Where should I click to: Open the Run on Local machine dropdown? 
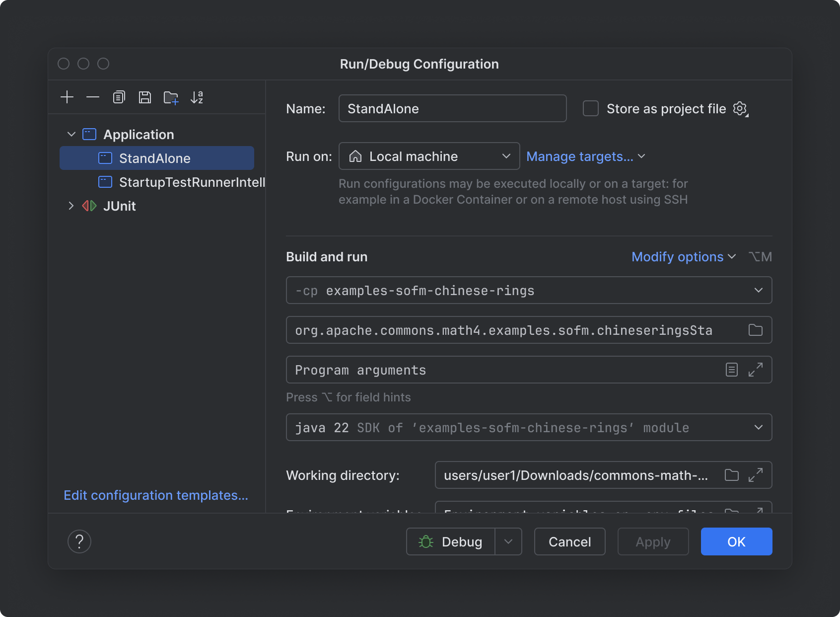coord(506,156)
